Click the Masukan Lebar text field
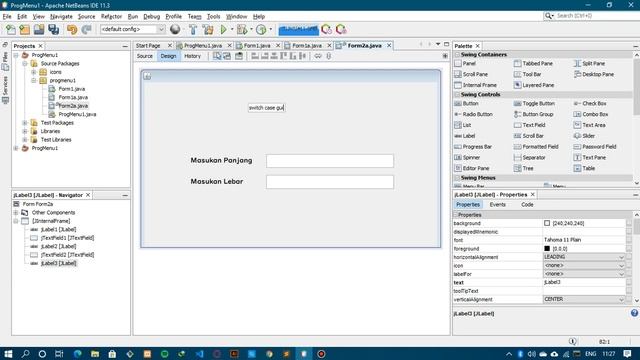Screen dimensions: 640x360 pos(330,182)
